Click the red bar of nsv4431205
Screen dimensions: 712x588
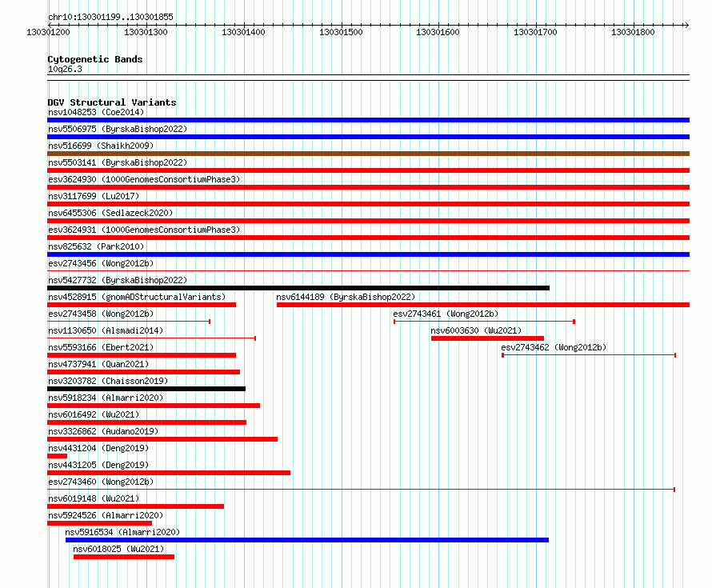169,473
